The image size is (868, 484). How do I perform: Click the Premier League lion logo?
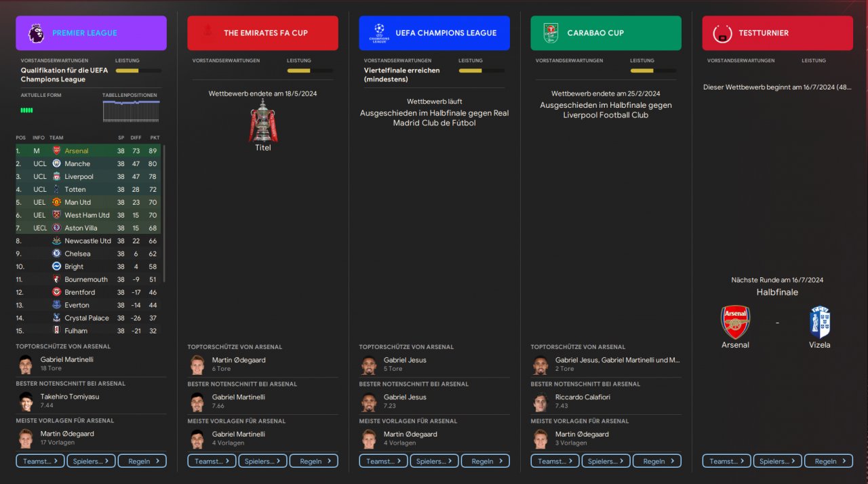pos(37,33)
